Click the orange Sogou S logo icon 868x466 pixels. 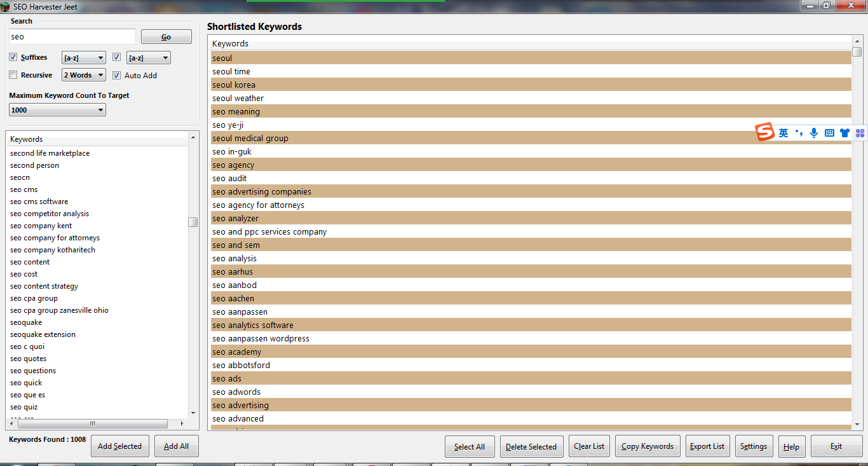765,132
